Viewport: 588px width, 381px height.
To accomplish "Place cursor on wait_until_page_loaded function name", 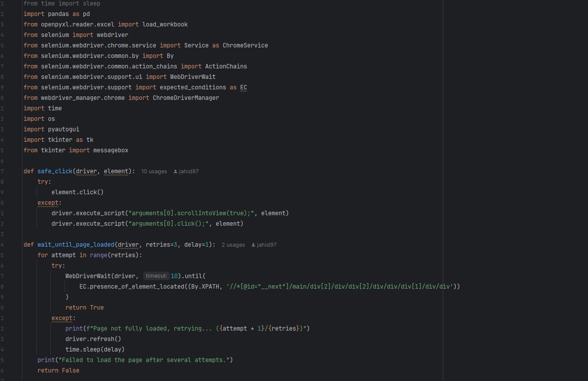I will click(75, 245).
